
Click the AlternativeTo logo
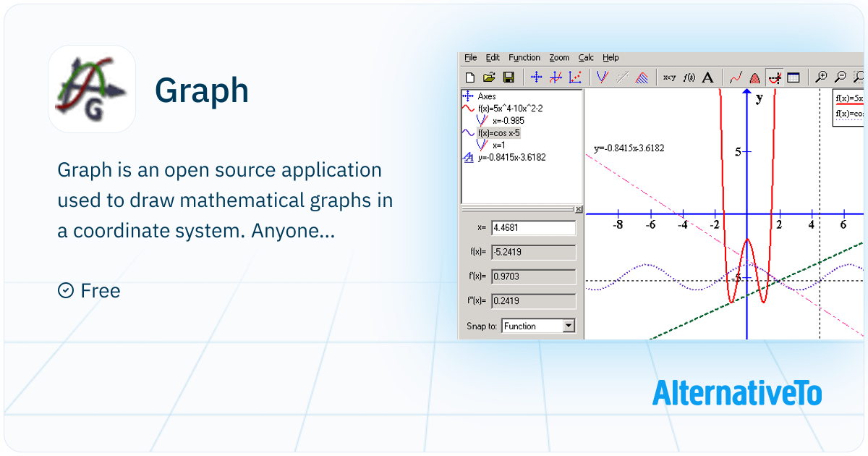coord(737,392)
